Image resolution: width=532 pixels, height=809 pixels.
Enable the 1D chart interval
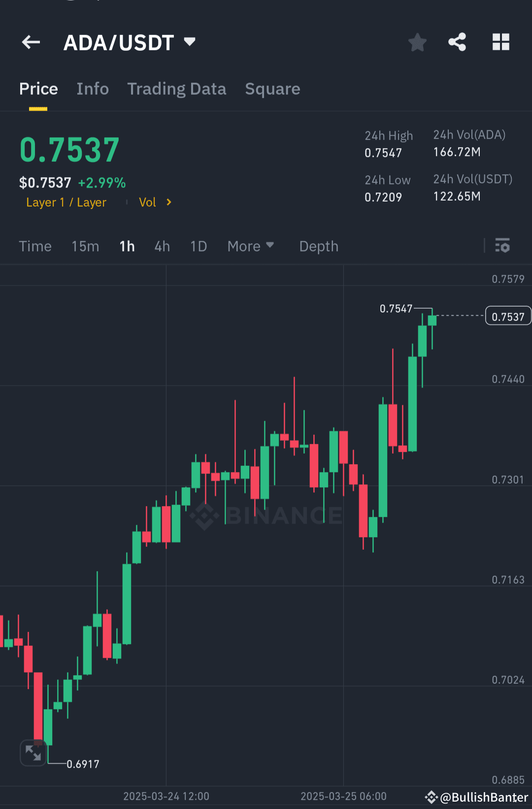coord(198,246)
